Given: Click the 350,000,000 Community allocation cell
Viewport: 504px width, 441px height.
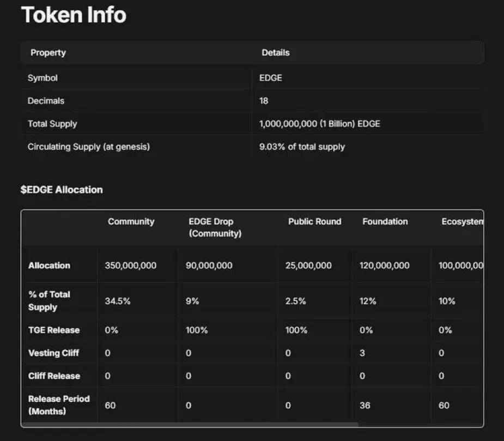Looking at the screenshot, I should pyautogui.click(x=131, y=265).
